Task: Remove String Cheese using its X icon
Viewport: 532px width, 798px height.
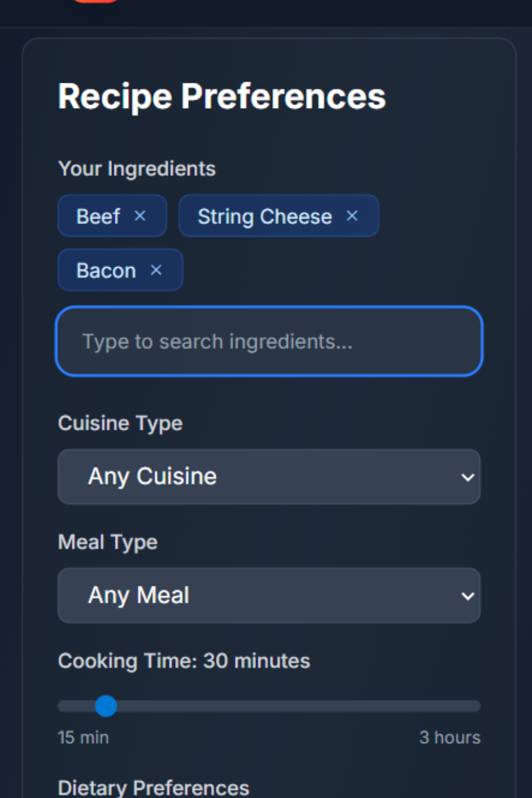Action: pos(352,216)
